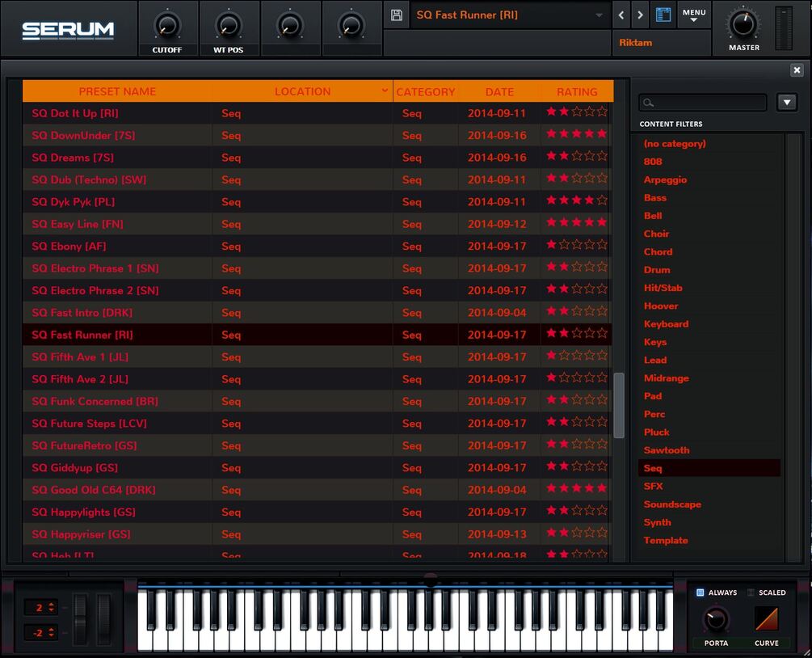The image size is (812, 658).
Task: Filter presets by Chord category
Action: coord(658,251)
